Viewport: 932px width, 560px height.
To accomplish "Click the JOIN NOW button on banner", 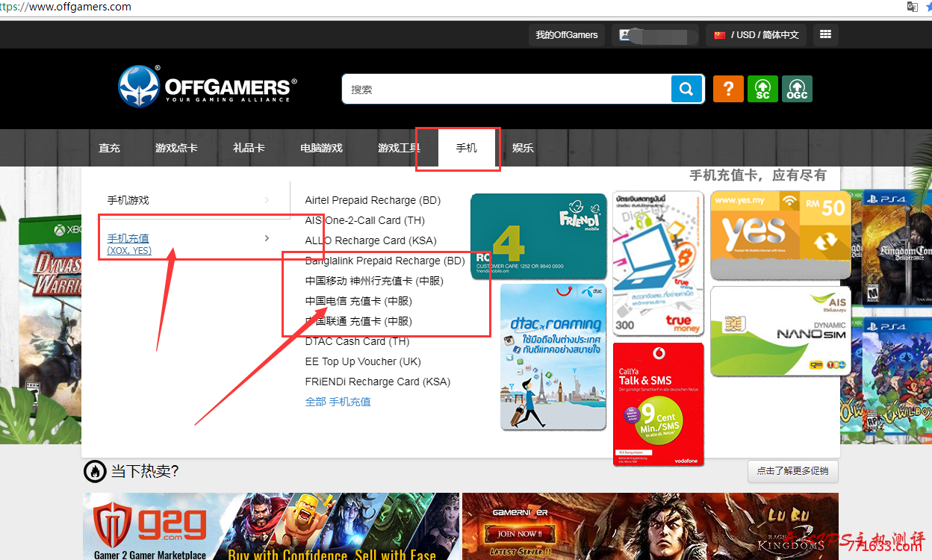I will coord(518,534).
